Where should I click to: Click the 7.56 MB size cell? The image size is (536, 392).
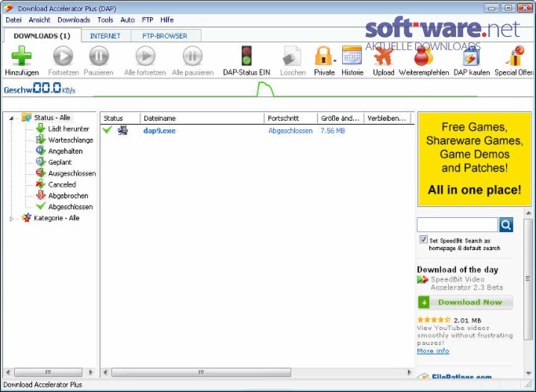333,131
